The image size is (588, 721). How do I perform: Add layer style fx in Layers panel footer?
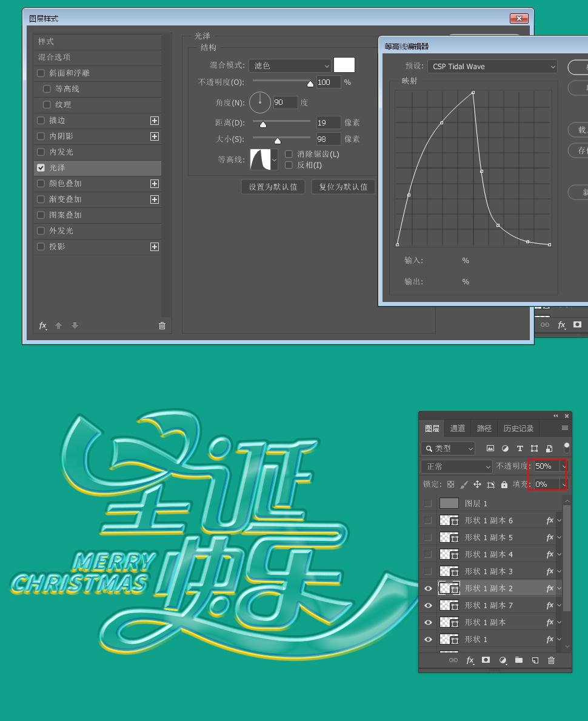470,660
